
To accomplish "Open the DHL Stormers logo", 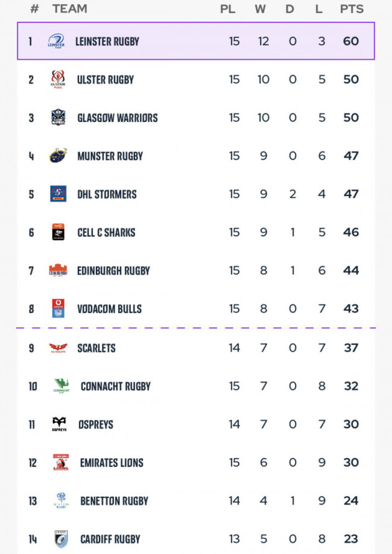I will pos(58,194).
